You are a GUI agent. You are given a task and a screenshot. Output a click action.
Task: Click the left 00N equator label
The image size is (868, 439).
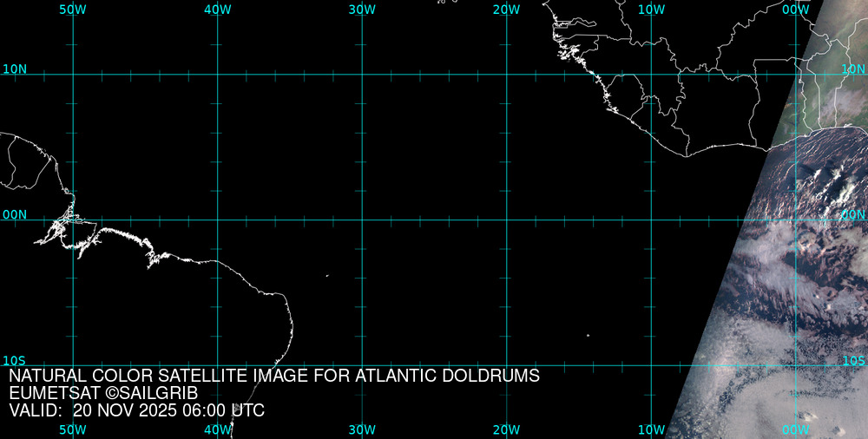(x=15, y=214)
